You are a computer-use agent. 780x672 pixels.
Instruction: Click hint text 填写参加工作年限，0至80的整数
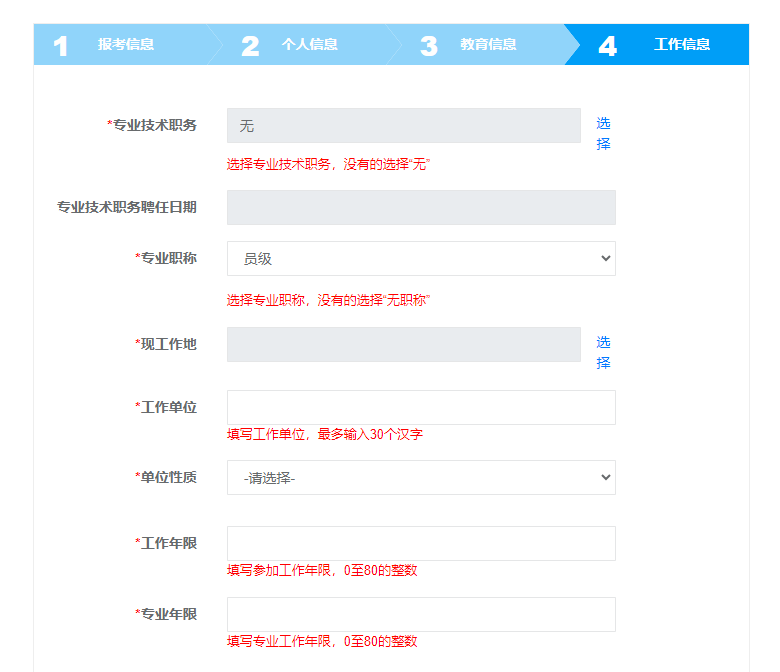tap(322, 570)
